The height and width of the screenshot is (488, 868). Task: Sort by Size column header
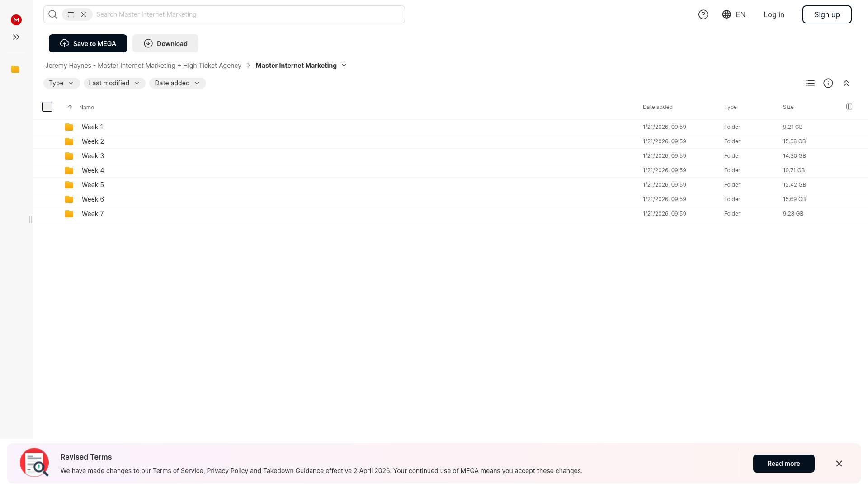[x=788, y=107]
